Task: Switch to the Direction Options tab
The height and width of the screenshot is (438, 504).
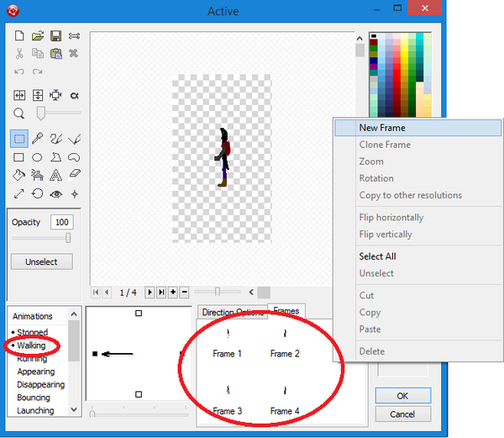Action: (233, 313)
